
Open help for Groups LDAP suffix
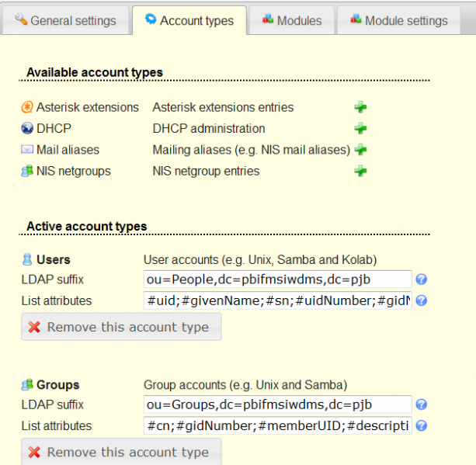coord(422,404)
